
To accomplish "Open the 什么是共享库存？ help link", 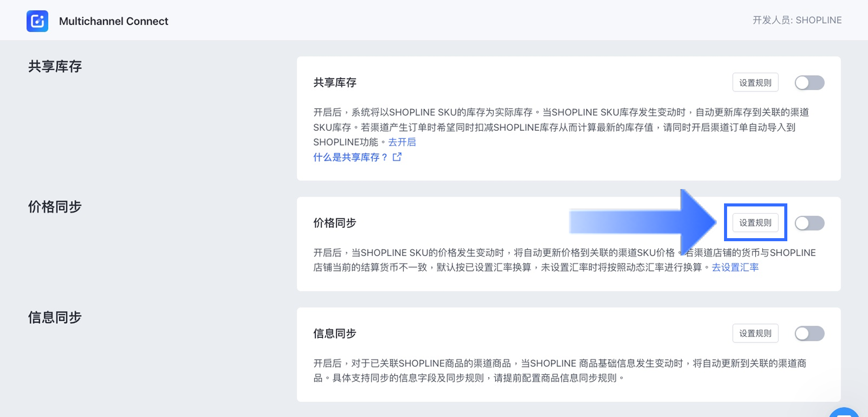I will click(351, 157).
